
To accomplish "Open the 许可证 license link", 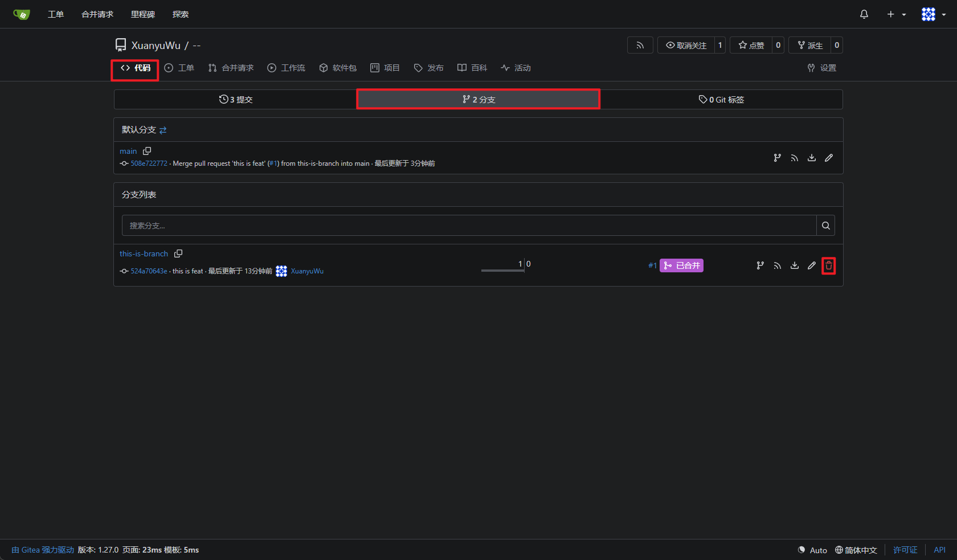I will click(x=905, y=550).
